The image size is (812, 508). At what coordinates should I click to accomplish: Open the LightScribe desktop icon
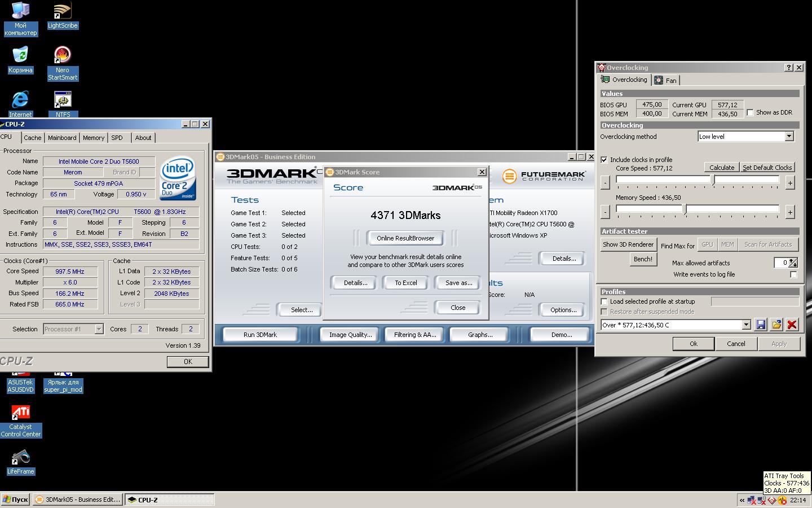point(63,16)
